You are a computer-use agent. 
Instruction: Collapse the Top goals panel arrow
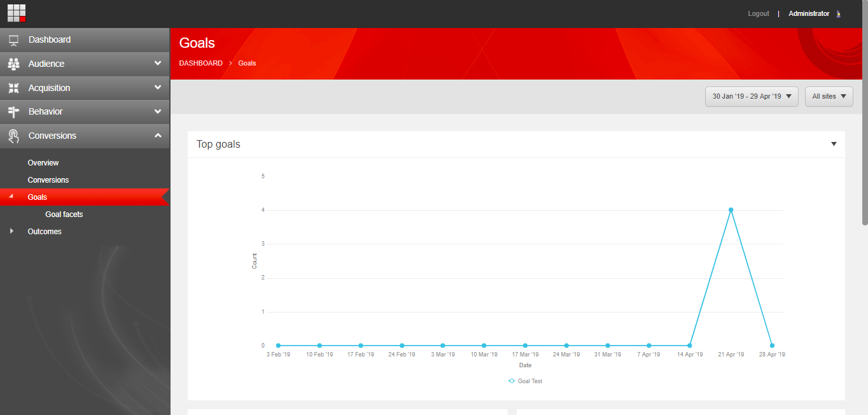(x=834, y=144)
